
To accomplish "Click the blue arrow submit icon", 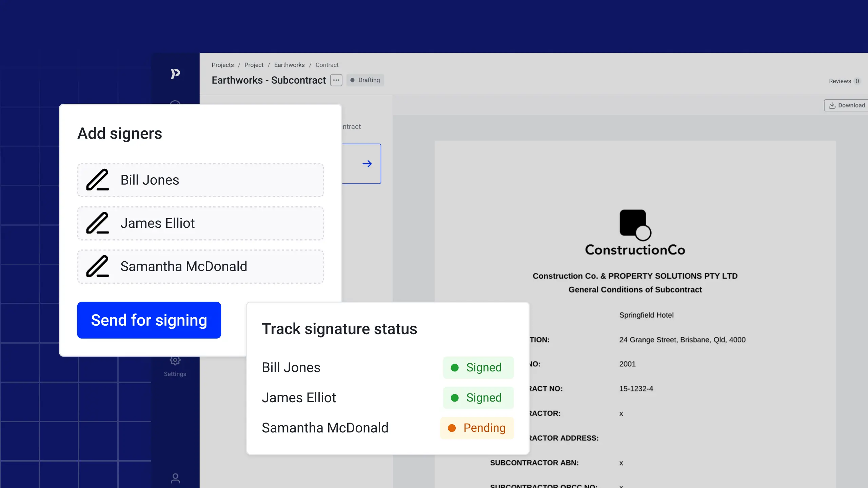I will [367, 164].
